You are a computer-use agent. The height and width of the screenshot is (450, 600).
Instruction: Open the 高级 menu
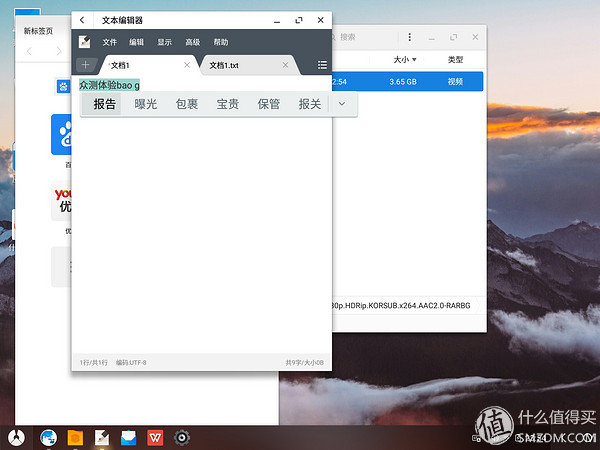(x=193, y=42)
